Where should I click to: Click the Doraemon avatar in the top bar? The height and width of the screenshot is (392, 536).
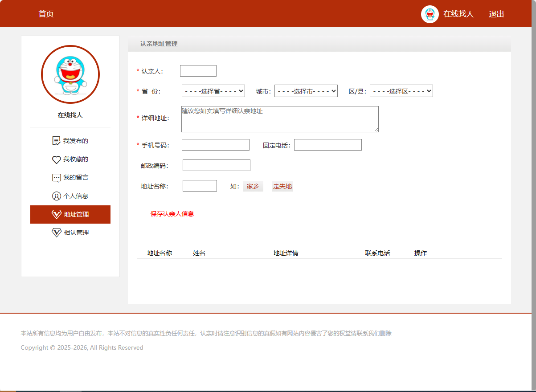(x=430, y=14)
